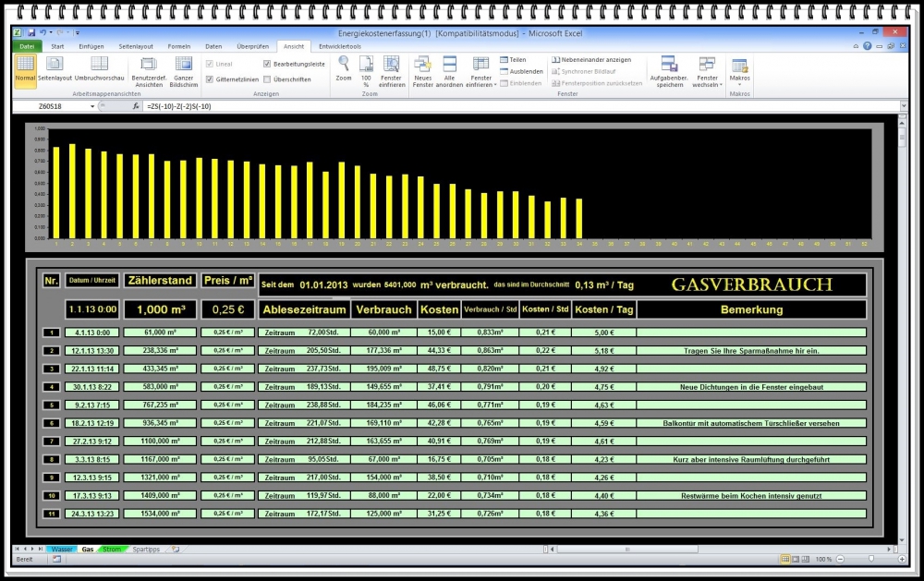Open the Formeln ribbon tab

[179, 45]
